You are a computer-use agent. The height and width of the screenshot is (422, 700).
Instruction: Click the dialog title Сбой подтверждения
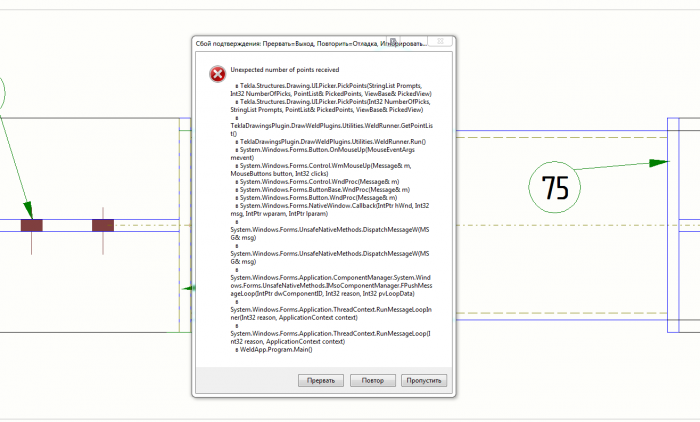pos(228,44)
